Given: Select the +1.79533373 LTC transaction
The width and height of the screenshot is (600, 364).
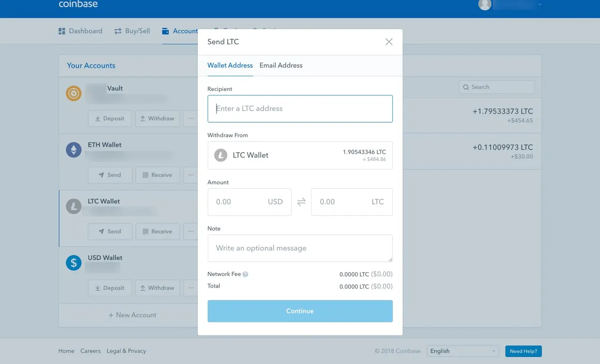Looking at the screenshot, I should click(472, 116).
